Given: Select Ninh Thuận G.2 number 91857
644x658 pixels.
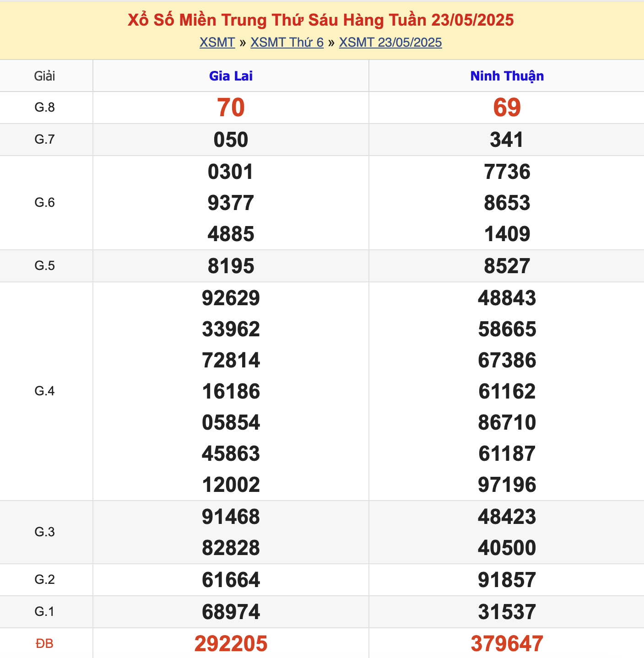Looking at the screenshot, I should coord(507,580).
